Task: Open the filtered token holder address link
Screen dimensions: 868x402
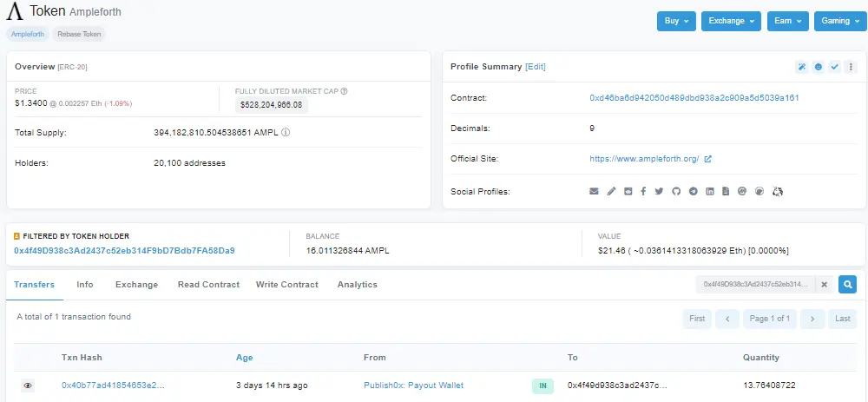Action: click(x=124, y=251)
